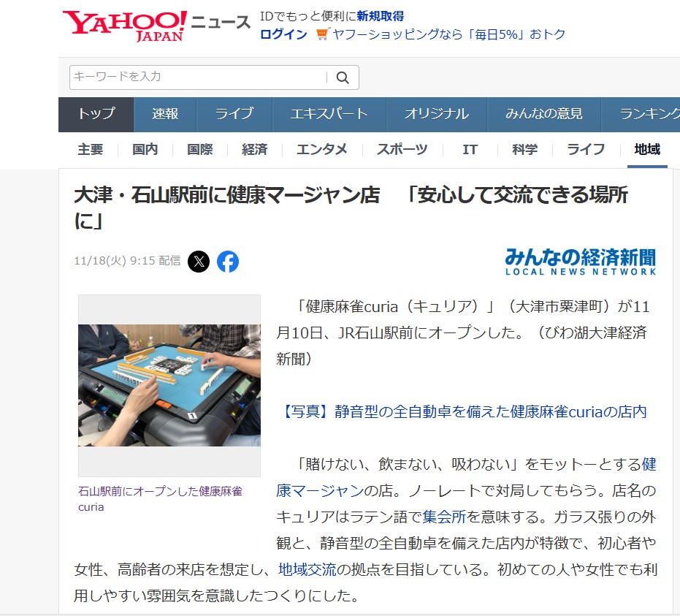Switch to the 速報 tab

[x=164, y=114]
